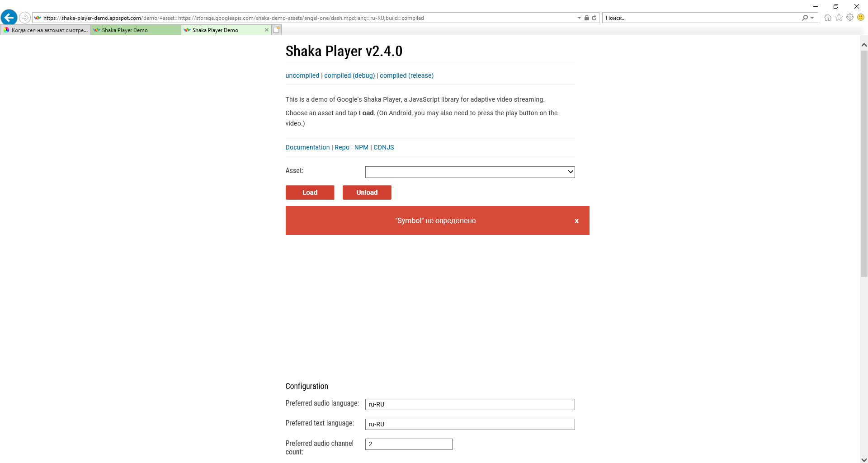Image resolution: width=868 pixels, height=463 pixels.
Task: Click the Load button
Action: pos(310,192)
